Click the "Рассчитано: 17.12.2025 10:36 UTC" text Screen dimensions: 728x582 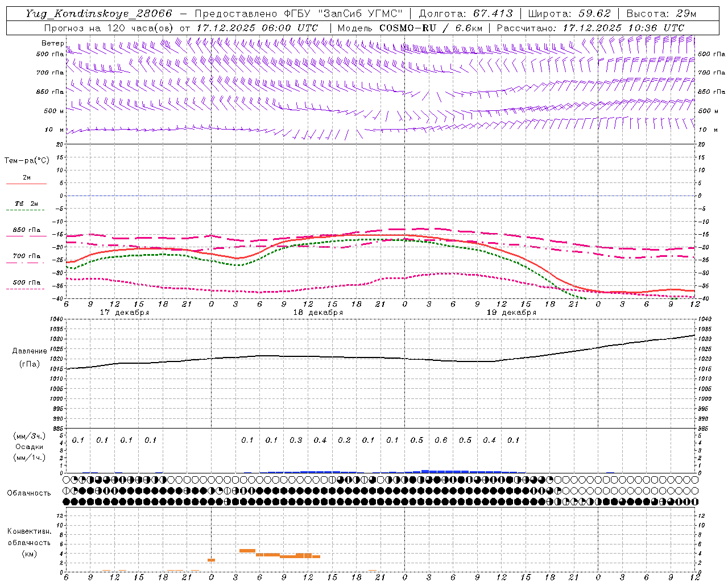590,28
